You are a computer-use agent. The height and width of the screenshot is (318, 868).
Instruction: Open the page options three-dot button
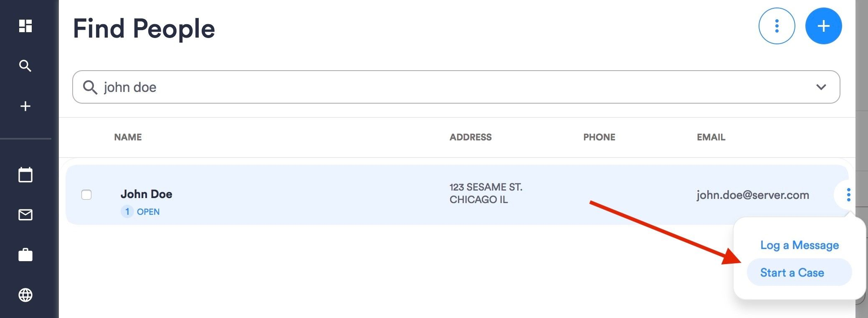coord(777,26)
